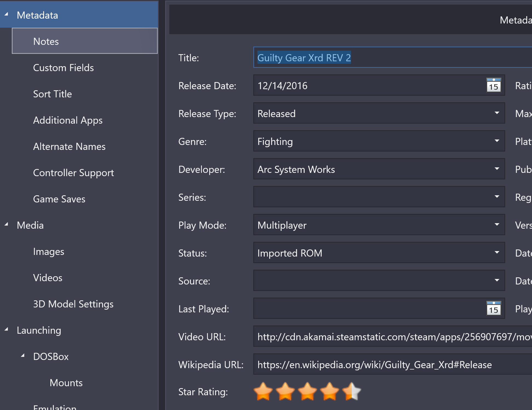Viewport: 532px width, 410px height.
Task: Set rating to five stars
Action: (352, 391)
